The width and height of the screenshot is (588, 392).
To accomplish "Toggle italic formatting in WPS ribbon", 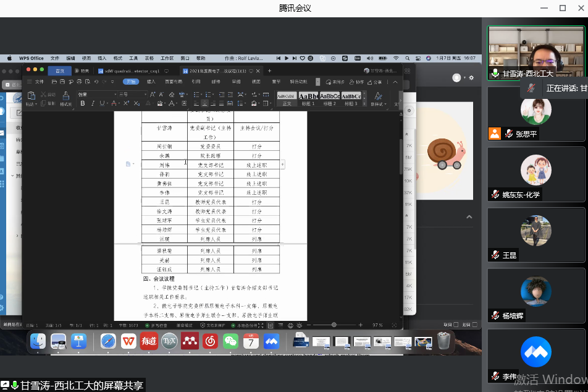I will 93,103.
